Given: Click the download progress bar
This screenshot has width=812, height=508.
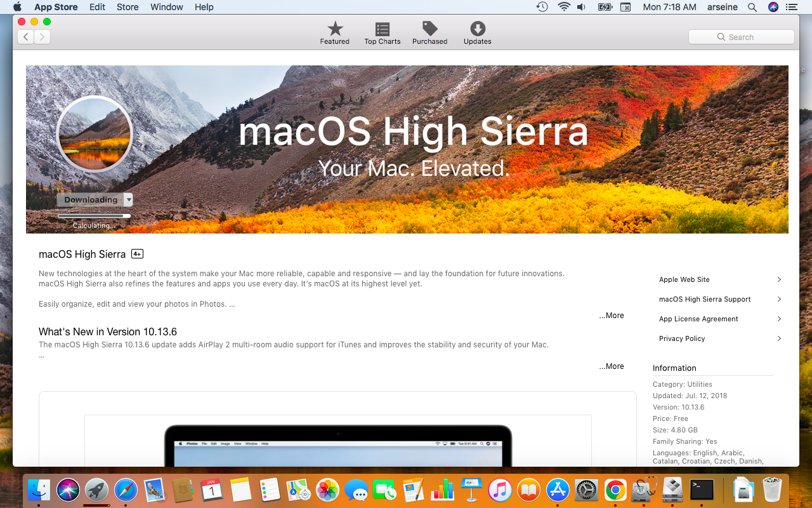Looking at the screenshot, I should pyautogui.click(x=94, y=216).
